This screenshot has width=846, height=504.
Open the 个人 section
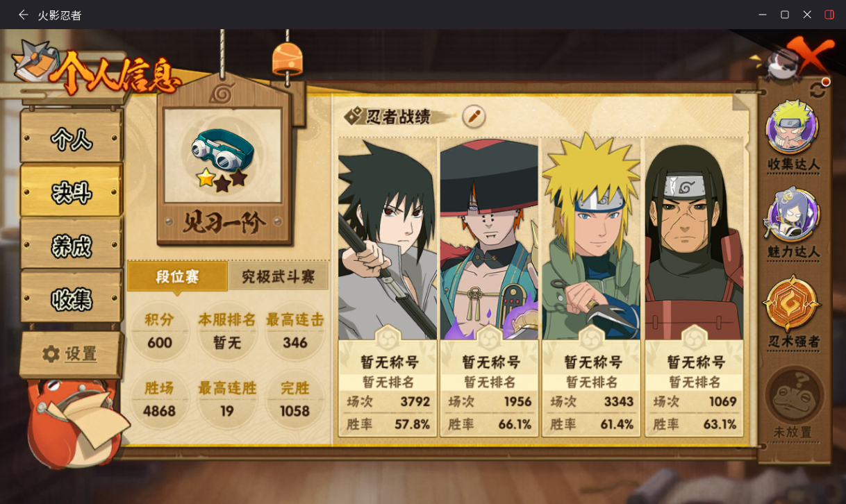(x=72, y=137)
